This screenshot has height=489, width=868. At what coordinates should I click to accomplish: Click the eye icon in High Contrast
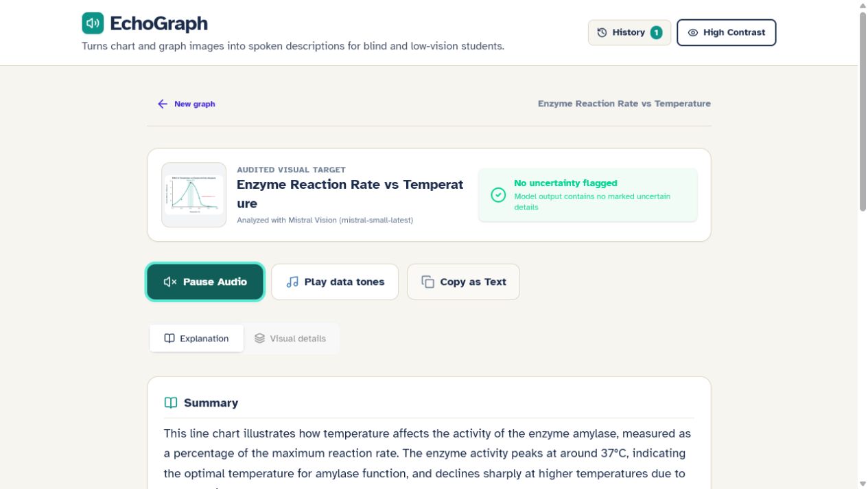(693, 32)
